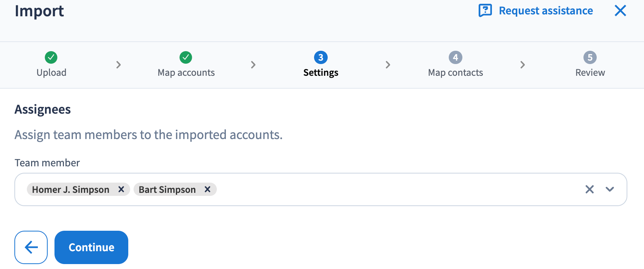
Task: Jump to the Map contacts step
Action: tap(456, 73)
